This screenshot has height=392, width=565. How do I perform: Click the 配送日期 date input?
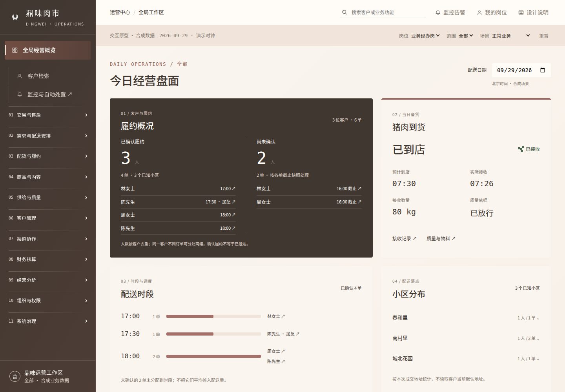tap(521, 70)
